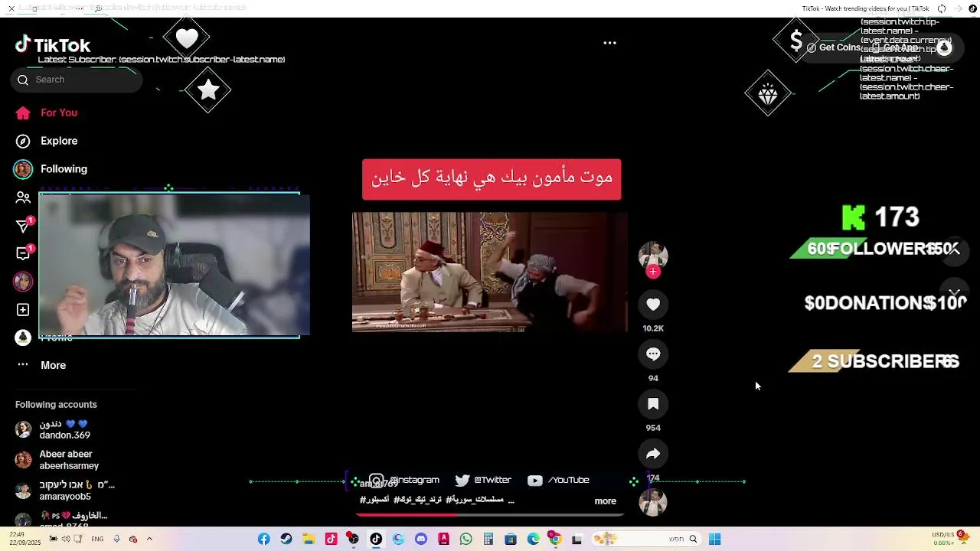
Task: Expand the More menu in sidebar
Action: click(41, 365)
